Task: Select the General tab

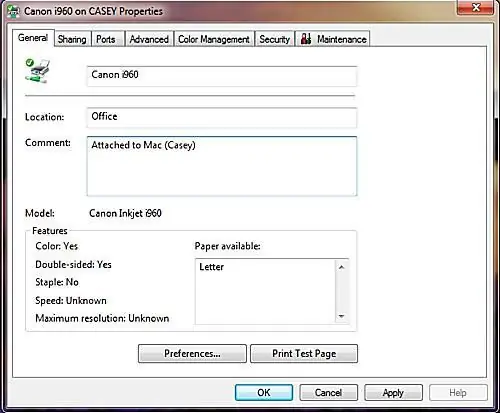Action: pyautogui.click(x=33, y=38)
